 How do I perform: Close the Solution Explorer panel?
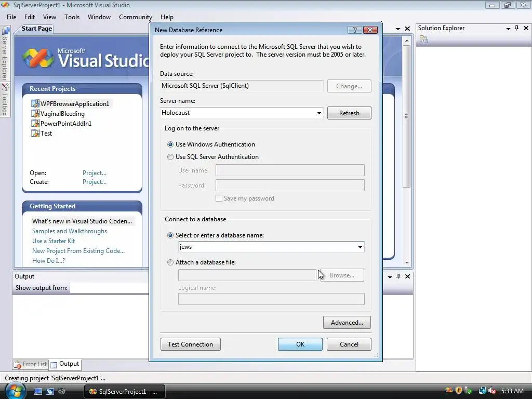[x=526, y=28]
